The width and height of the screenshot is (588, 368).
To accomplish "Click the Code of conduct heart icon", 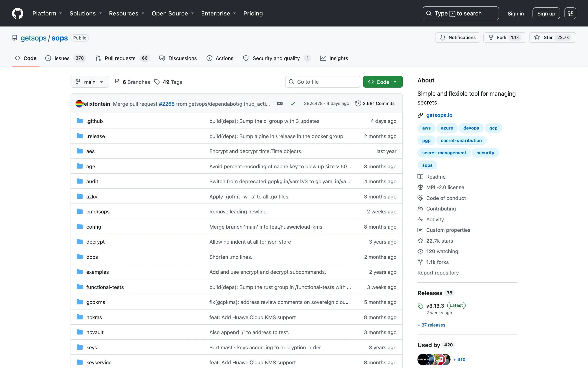I will coord(420,198).
